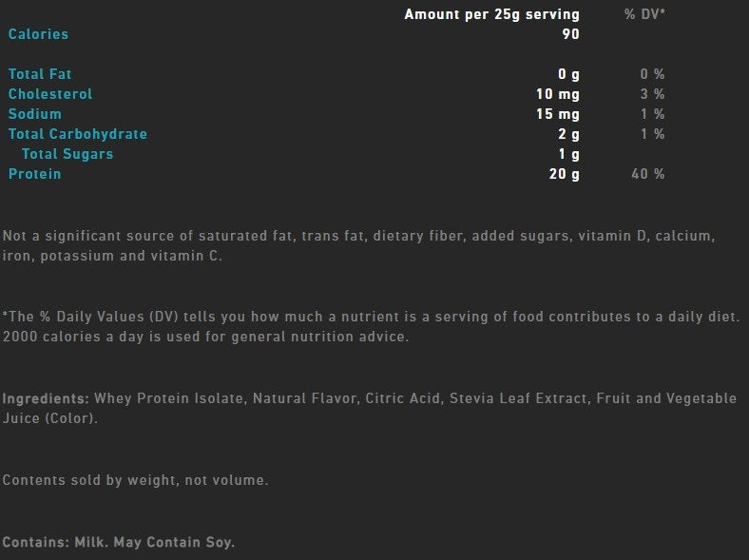Click the Calories label

point(39,34)
